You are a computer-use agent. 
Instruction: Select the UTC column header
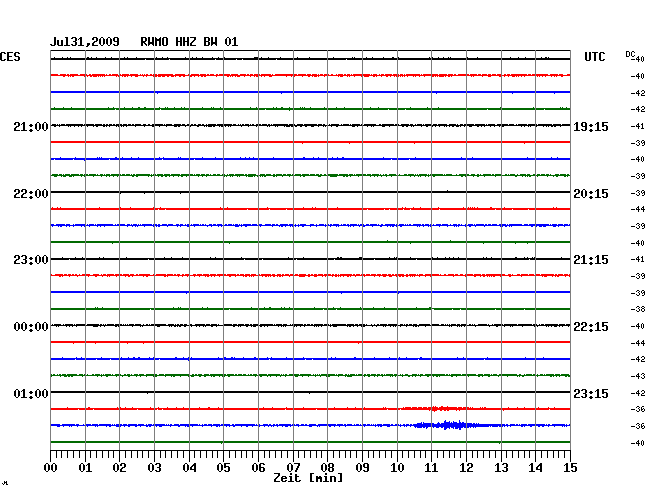594,57
